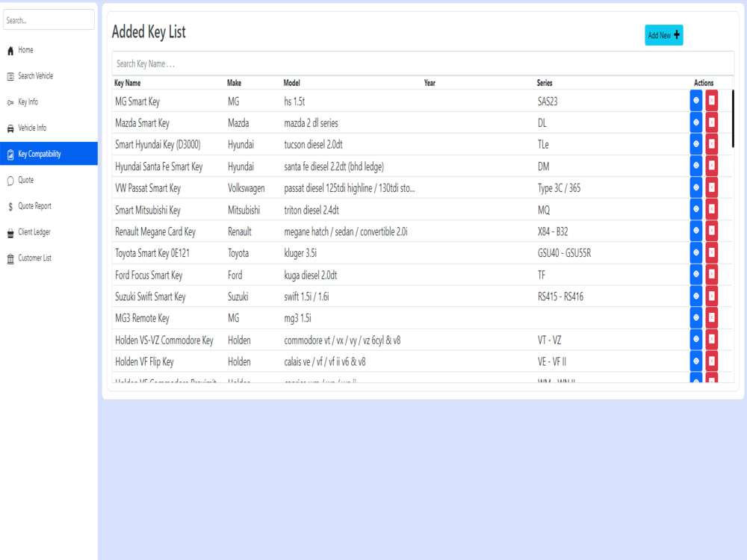Viewport: 747px width, 560px height.
Task: Click the Add New button
Action: (x=663, y=34)
